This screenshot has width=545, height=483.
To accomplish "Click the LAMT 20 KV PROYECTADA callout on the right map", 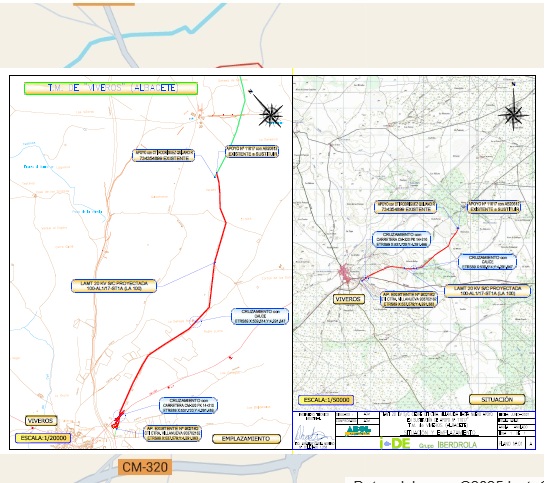I will 487,291.
